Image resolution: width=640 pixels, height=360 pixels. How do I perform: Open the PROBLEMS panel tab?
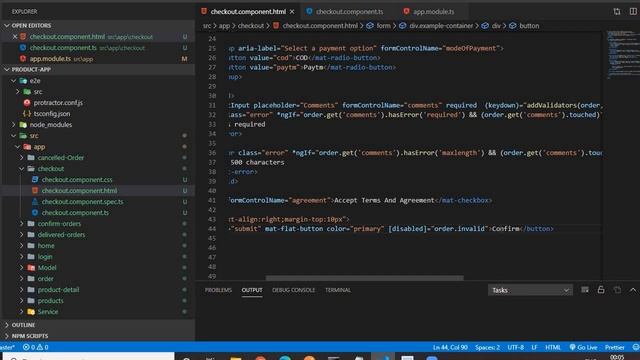pos(218,290)
